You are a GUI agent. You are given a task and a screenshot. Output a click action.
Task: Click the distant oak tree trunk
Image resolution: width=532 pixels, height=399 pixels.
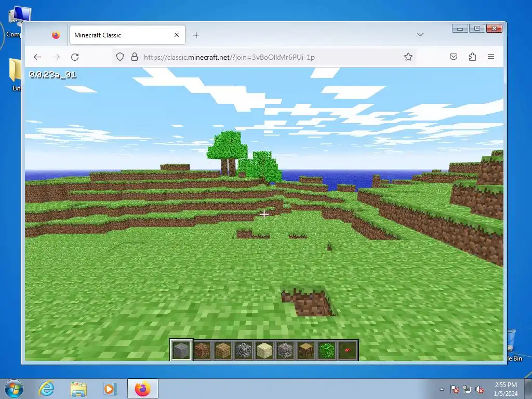(x=228, y=167)
